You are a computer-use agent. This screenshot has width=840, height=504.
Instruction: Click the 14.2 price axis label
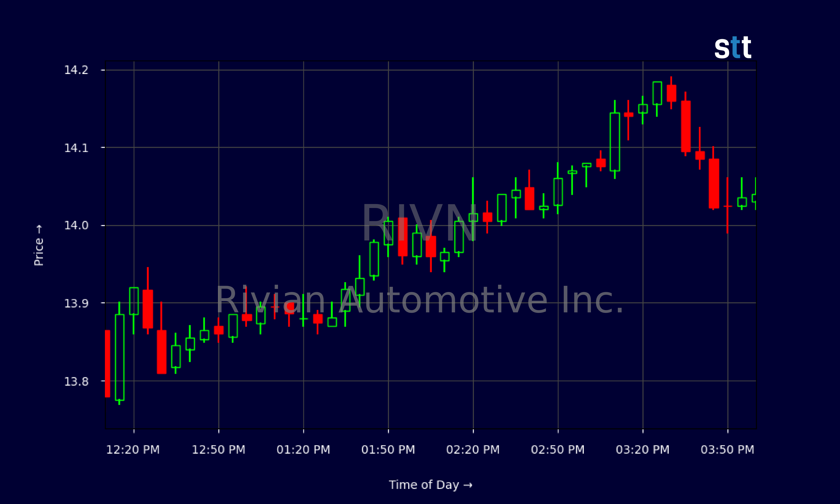coord(76,70)
